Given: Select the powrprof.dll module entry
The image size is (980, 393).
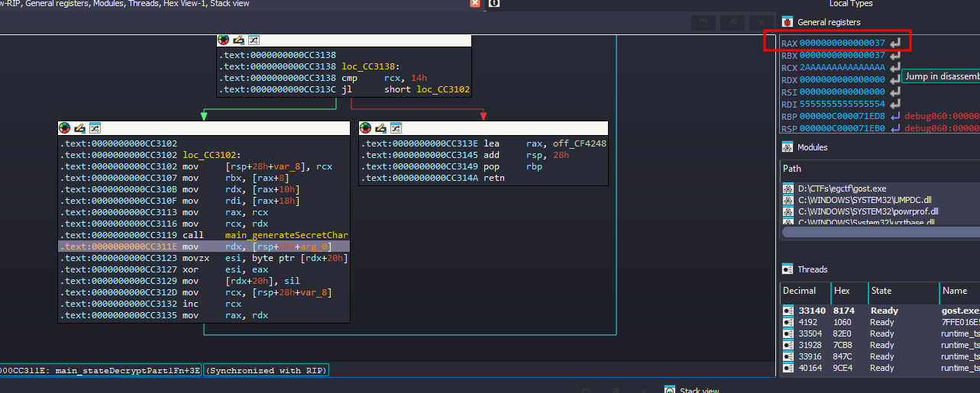Looking at the screenshot, I should [868, 211].
